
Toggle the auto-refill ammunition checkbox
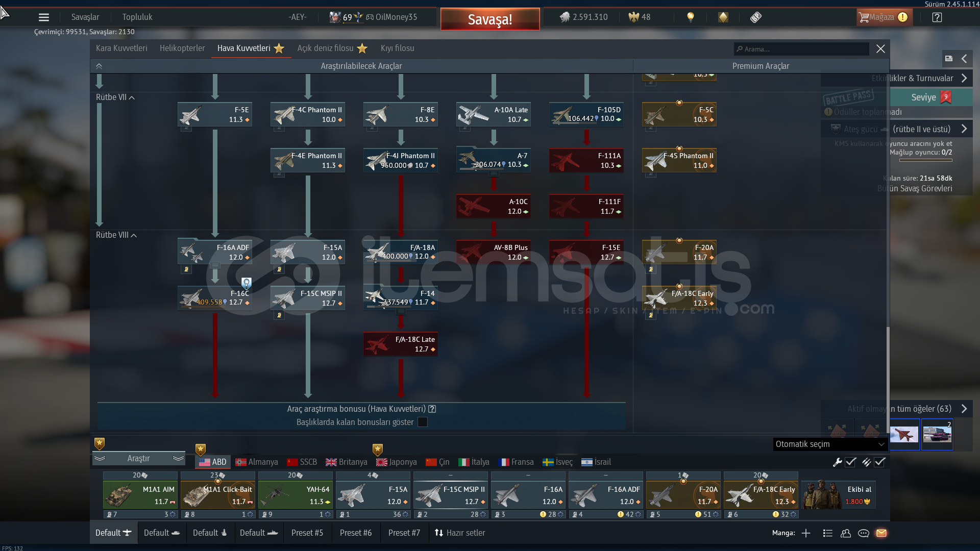879,462
